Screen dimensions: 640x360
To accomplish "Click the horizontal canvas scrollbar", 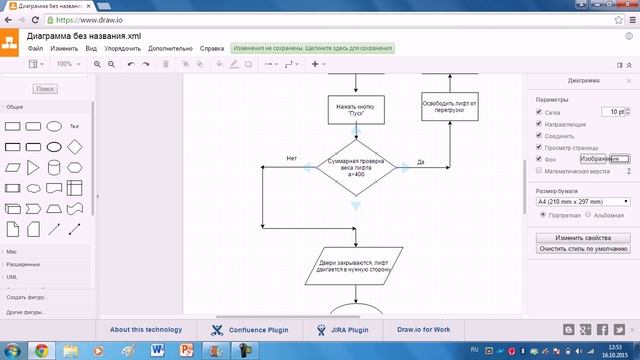I will click(x=288, y=316).
